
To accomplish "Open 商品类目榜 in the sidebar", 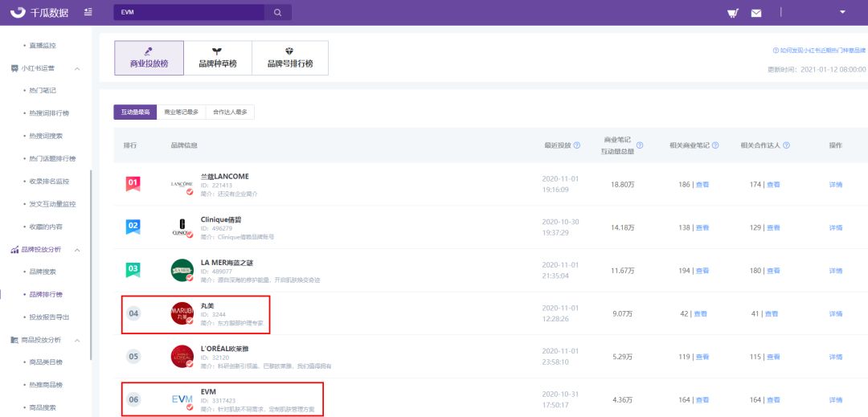I will [46, 362].
